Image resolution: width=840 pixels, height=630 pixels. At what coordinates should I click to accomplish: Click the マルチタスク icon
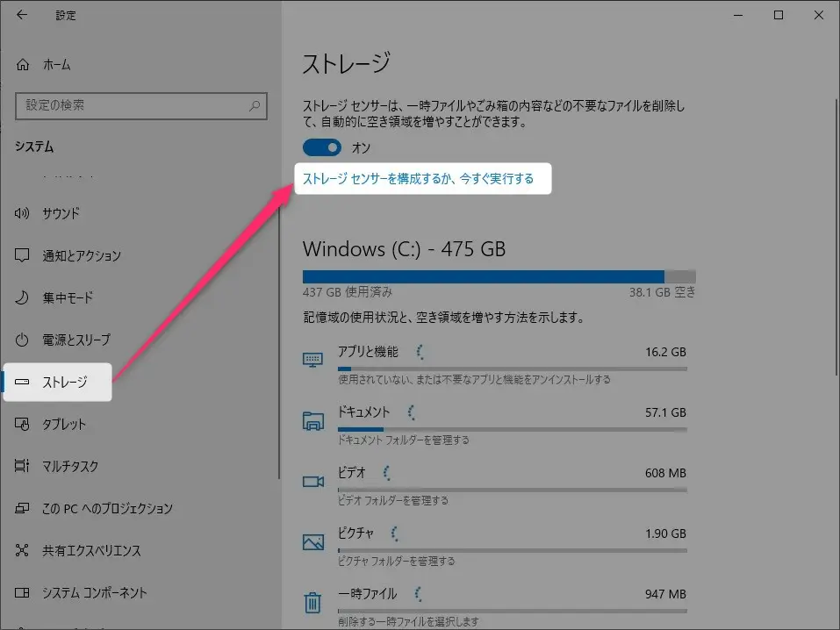point(22,466)
